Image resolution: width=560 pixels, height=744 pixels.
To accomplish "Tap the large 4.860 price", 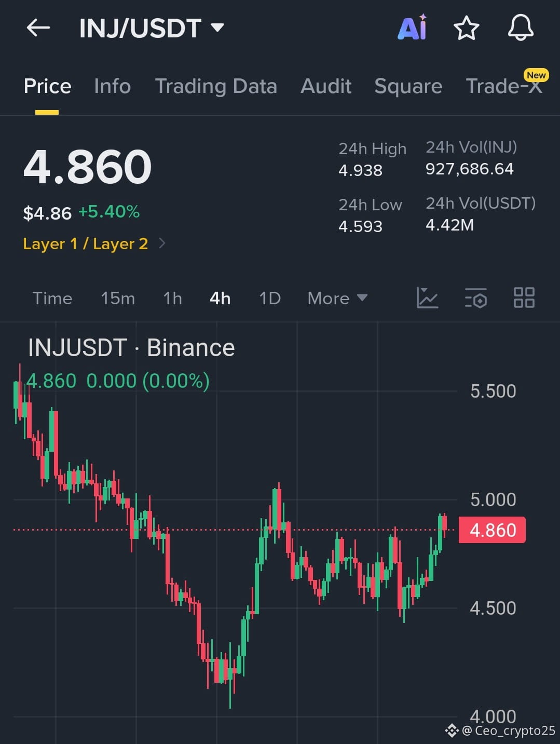I will (87, 167).
